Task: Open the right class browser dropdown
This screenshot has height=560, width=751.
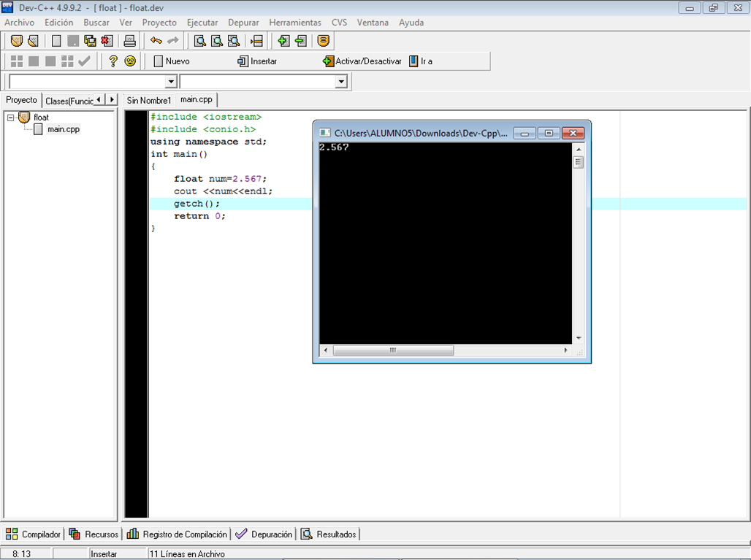Action: pyautogui.click(x=340, y=81)
